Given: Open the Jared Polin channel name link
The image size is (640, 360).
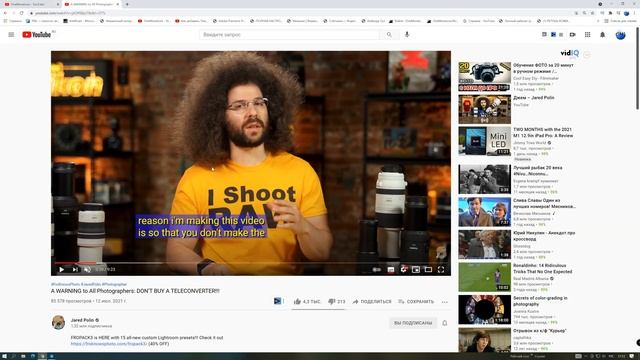Looking at the screenshot, I should pyautogui.click(x=82, y=320).
